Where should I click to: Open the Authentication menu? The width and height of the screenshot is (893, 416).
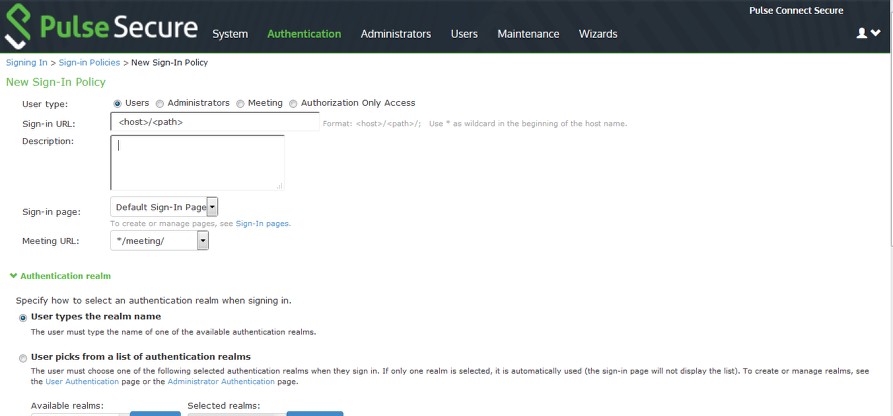pyautogui.click(x=304, y=34)
